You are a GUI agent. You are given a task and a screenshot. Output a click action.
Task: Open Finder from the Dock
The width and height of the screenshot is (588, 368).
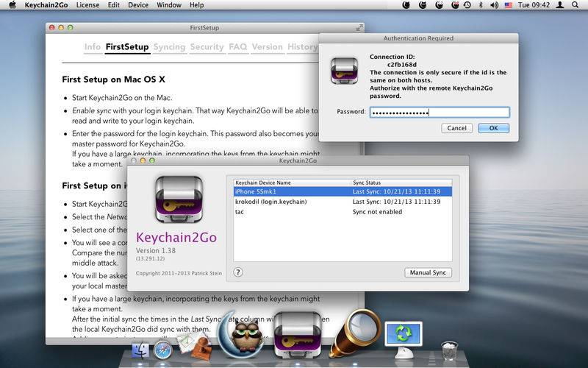140,351
